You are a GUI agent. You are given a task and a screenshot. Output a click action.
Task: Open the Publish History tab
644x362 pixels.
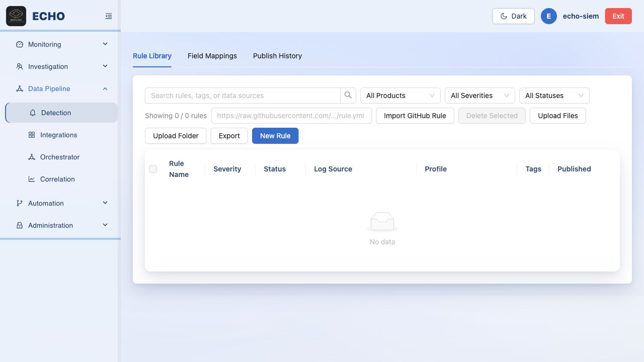pos(277,56)
